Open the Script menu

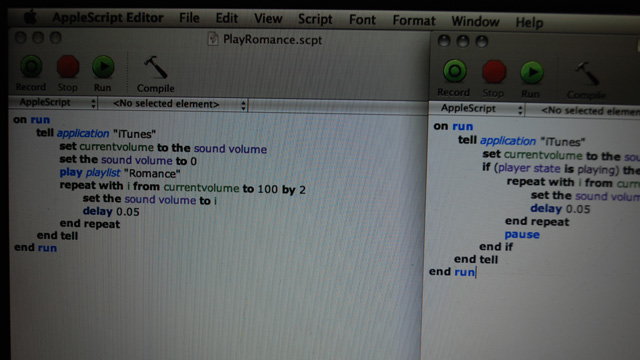point(315,19)
